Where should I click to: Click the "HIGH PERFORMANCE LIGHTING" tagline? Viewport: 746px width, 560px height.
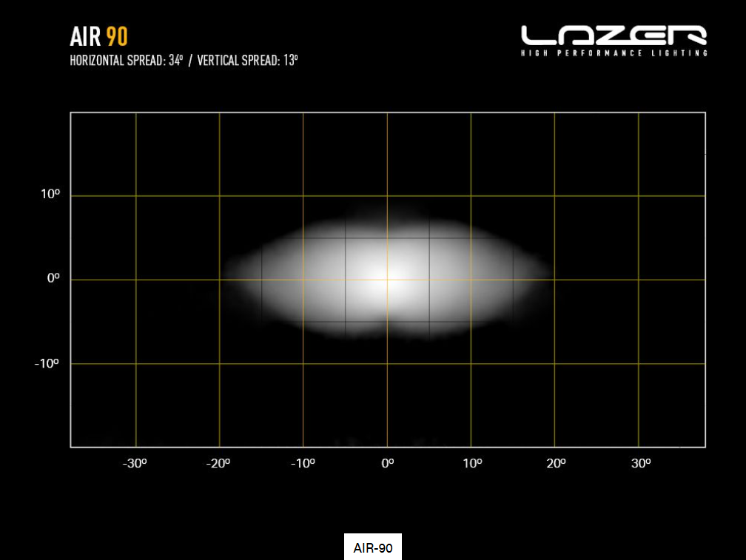coord(614,53)
